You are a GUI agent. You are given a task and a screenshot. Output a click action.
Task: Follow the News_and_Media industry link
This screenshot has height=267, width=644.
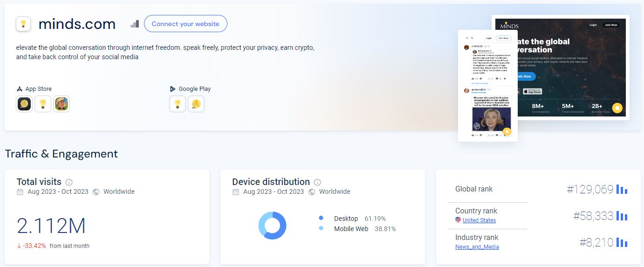477,247
